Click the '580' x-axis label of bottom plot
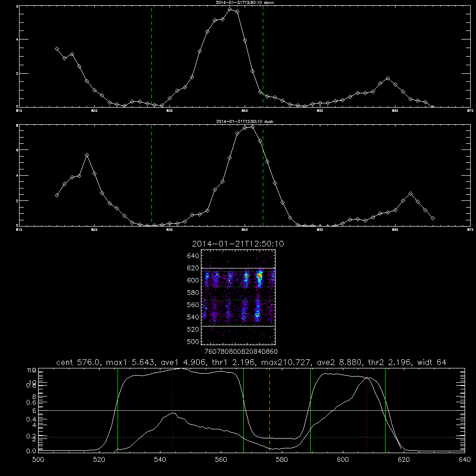Image resolution: width=476 pixels, height=476 pixels. click(282, 460)
